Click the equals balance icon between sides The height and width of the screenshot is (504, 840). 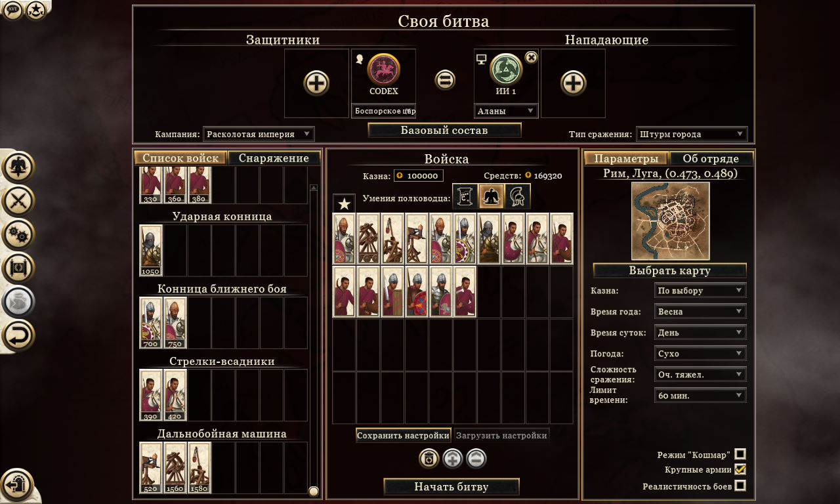click(x=445, y=80)
